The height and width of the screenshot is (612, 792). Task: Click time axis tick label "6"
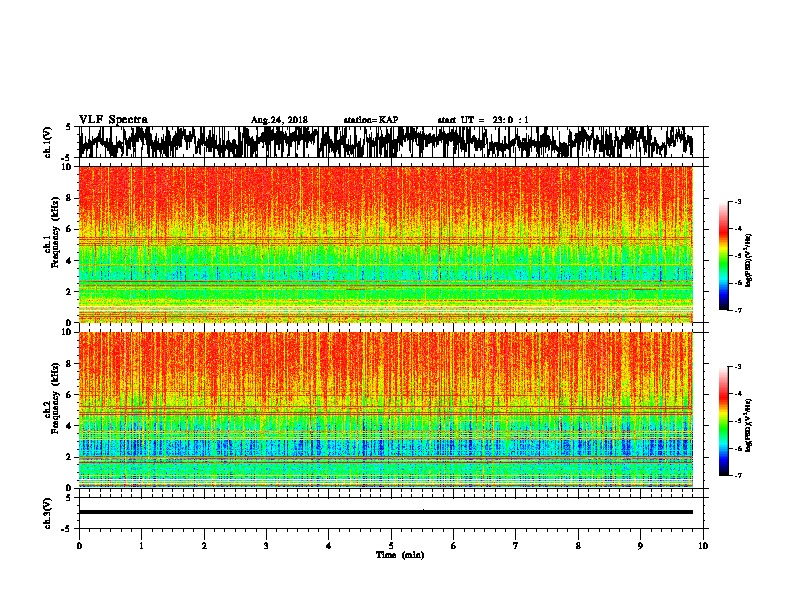[x=454, y=546]
